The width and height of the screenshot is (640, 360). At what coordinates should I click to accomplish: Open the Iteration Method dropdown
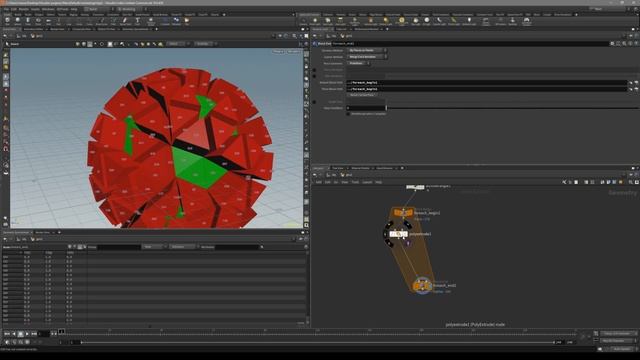[x=367, y=50]
